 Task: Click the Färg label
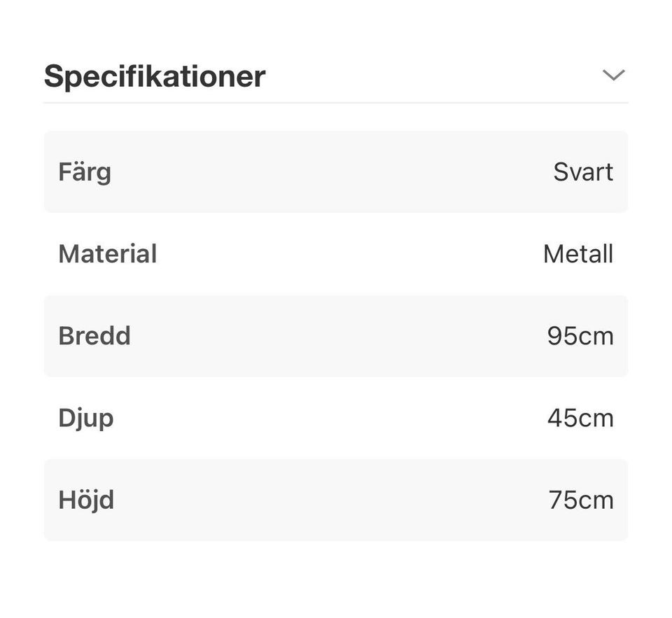[x=85, y=171]
